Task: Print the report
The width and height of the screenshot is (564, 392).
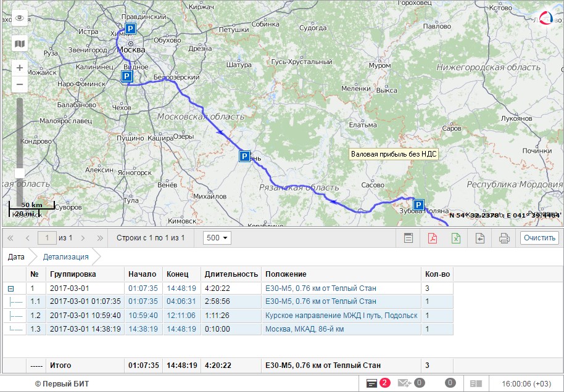Action: coord(504,238)
